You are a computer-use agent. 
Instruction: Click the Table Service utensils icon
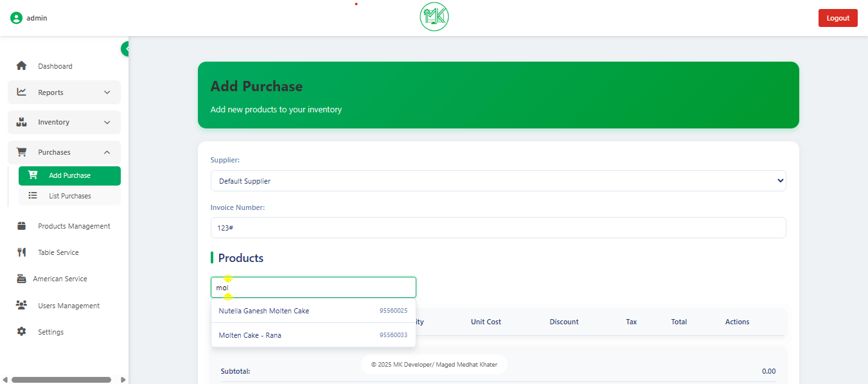click(x=21, y=252)
